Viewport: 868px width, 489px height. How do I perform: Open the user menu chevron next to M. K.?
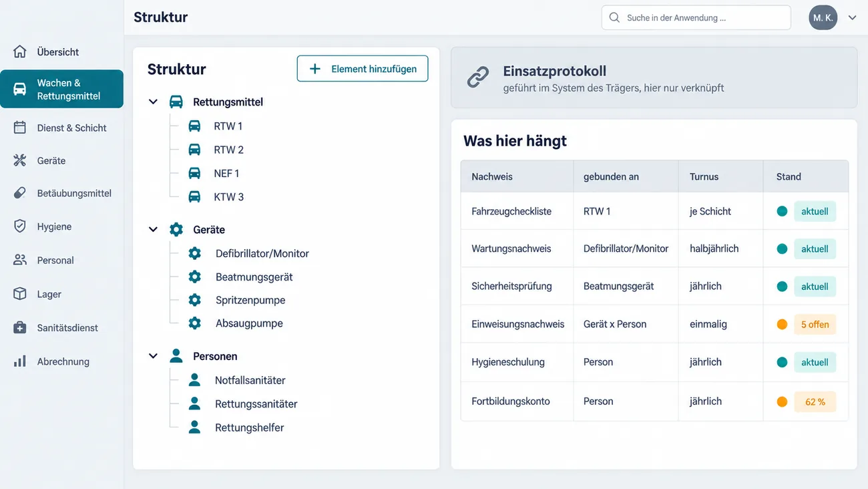[x=852, y=18]
